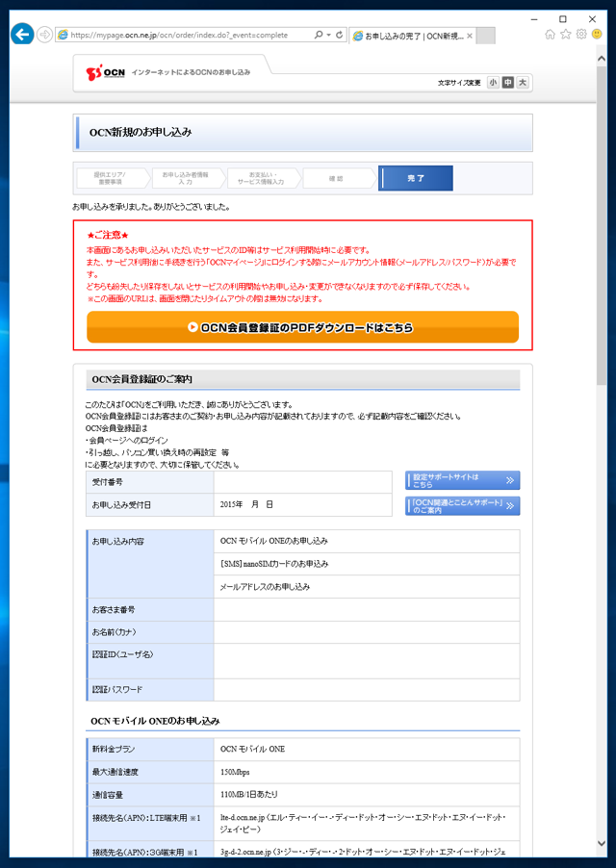Click the メールアドレスのお申し込み row
The image size is (616, 868).
click(367, 586)
